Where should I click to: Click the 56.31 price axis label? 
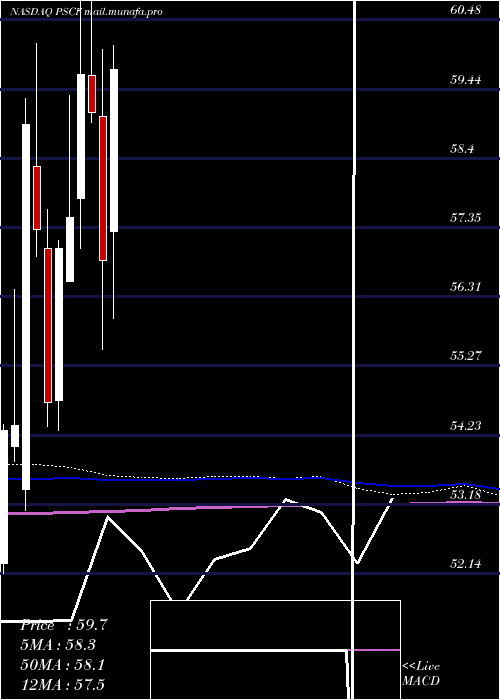[466, 287]
